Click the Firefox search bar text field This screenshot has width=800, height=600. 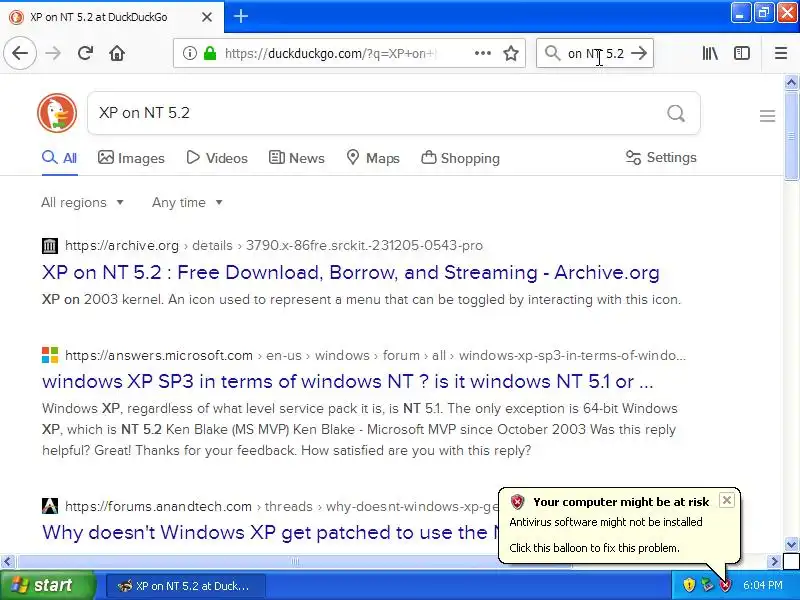[x=595, y=53]
